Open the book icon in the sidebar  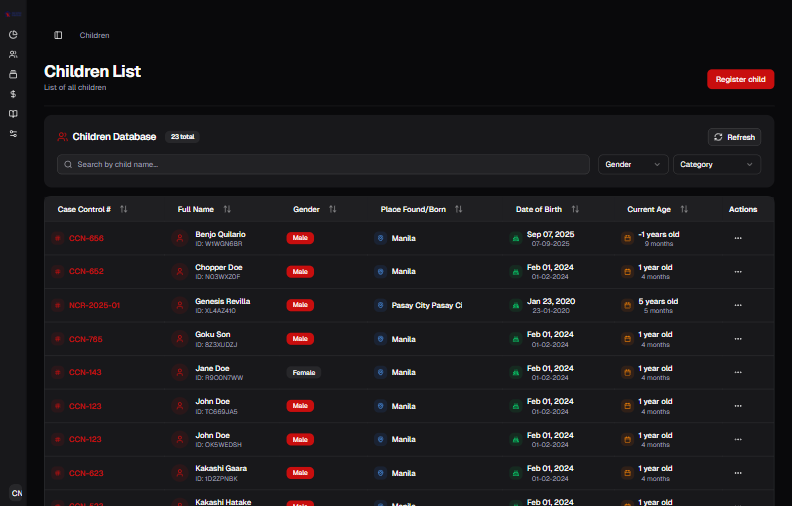pos(13,114)
